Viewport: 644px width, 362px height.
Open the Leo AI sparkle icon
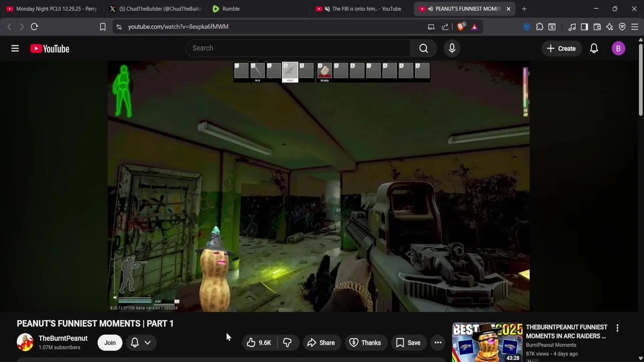point(610,27)
